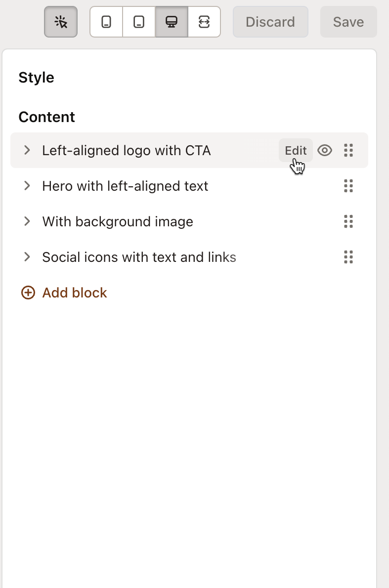The width and height of the screenshot is (389, 588).
Task: Grab the drag handle on Hero with left-aligned text
Action: (348, 186)
